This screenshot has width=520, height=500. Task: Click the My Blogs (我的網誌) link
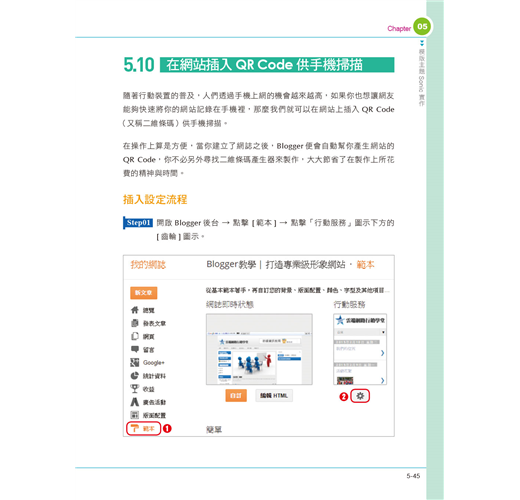coord(148,265)
